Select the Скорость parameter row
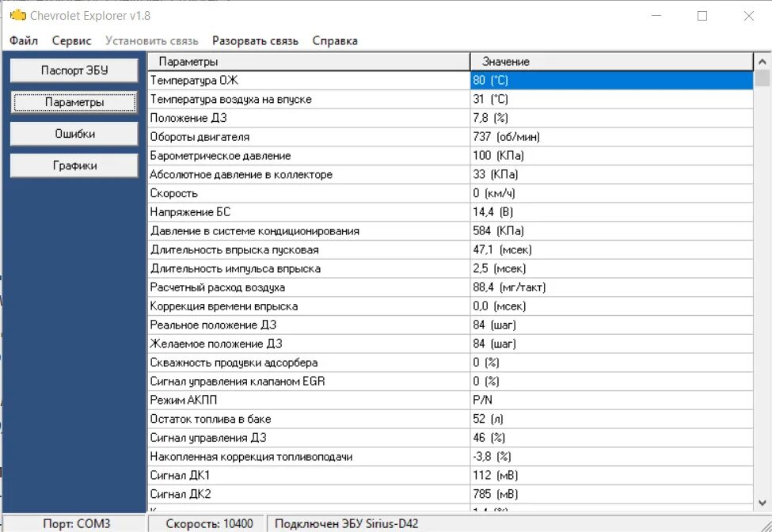This screenshot has width=772, height=532. click(x=451, y=193)
